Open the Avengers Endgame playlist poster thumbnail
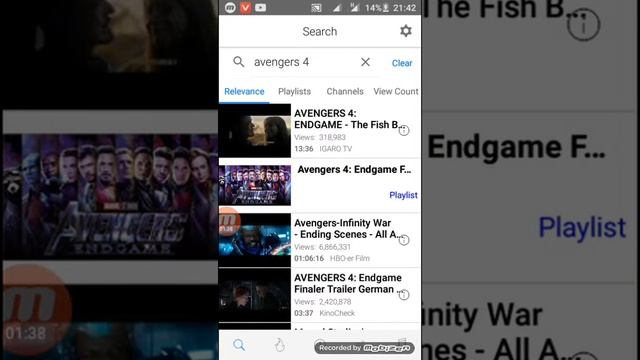Screen dimensions: 640x360 (255, 185)
